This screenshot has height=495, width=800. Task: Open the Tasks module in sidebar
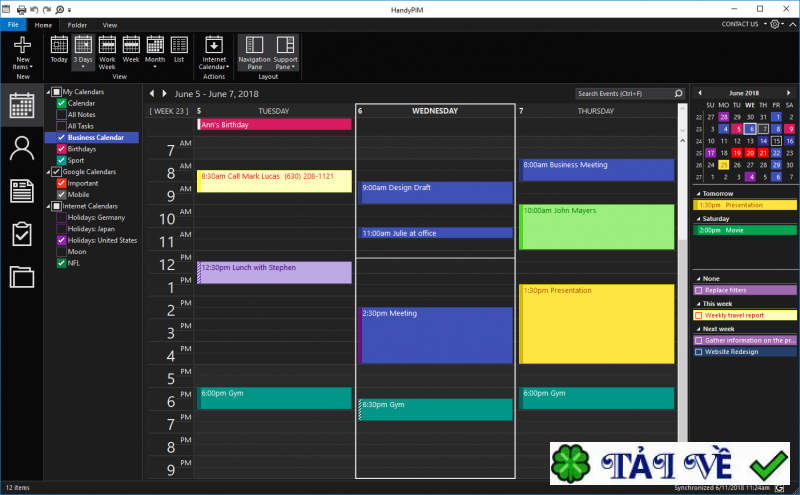coord(22,234)
